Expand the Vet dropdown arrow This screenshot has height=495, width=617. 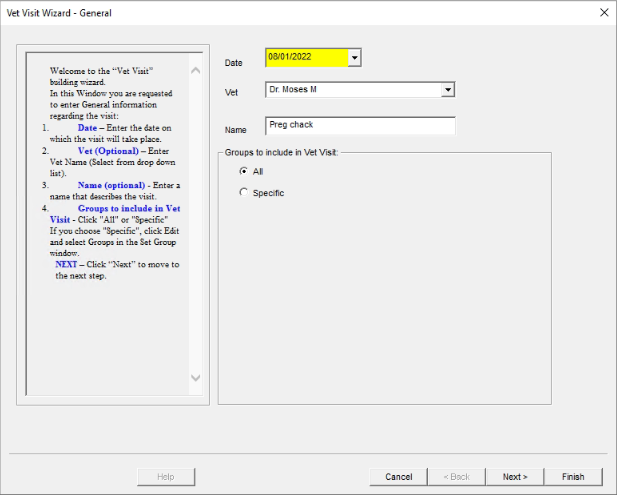pos(448,90)
